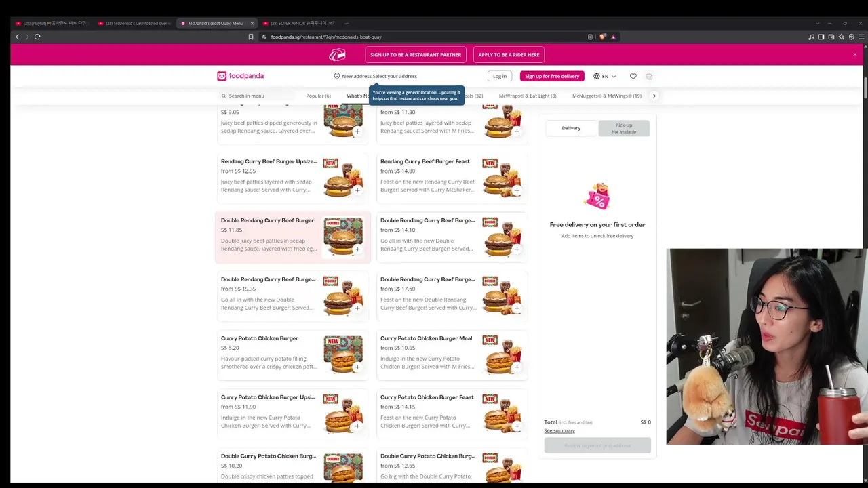Open the Leo AI sparkle icon
Screen dimensions: 868x488
pyautogui.click(x=842, y=37)
